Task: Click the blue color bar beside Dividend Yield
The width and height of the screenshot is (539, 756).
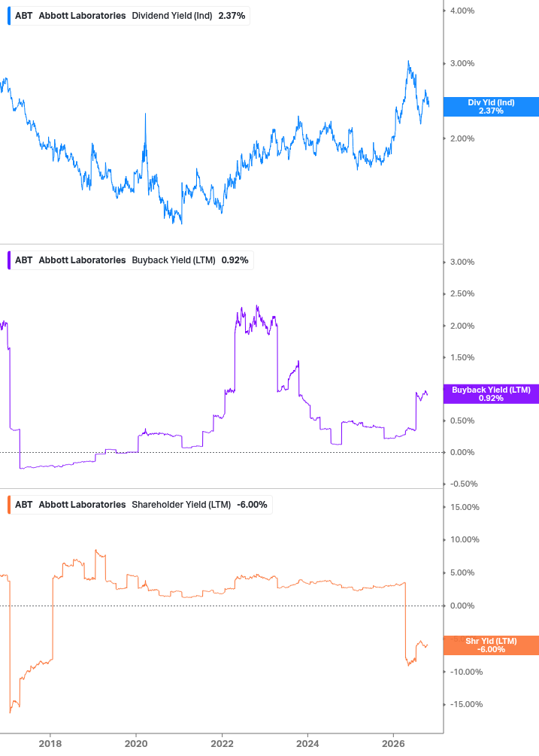Action: 9,16
